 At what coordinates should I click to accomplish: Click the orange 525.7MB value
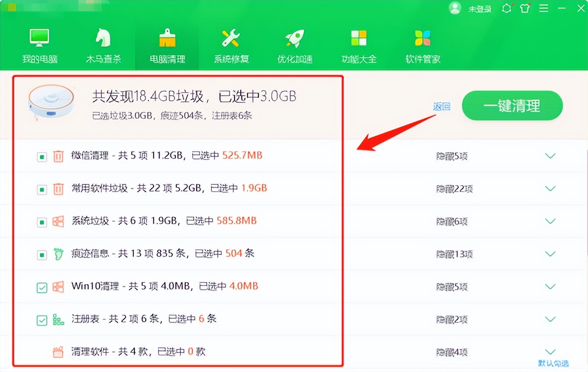click(x=242, y=155)
